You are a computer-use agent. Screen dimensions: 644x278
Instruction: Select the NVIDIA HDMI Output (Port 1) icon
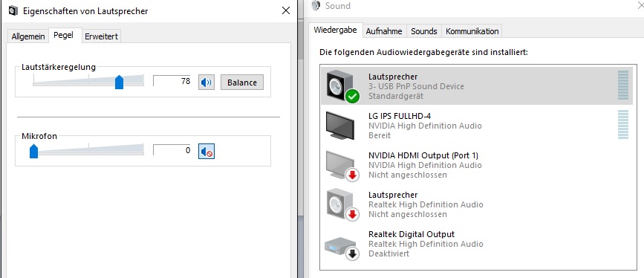(342, 165)
